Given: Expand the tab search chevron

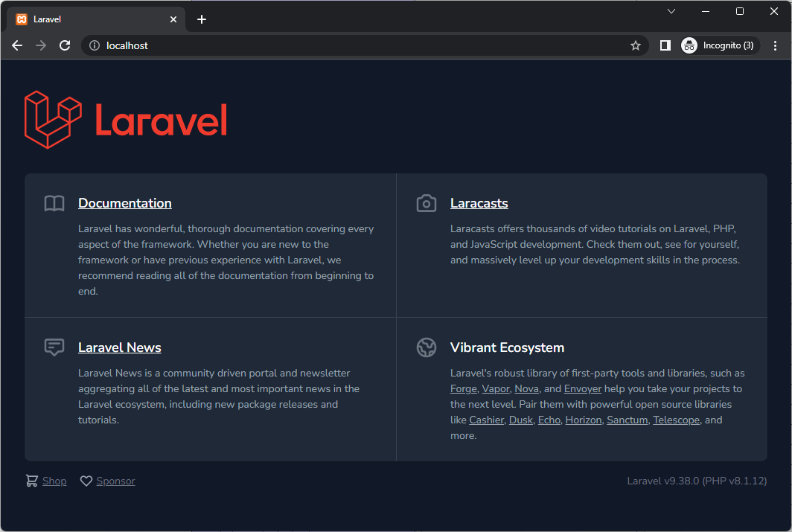Looking at the screenshot, I should coord(671,11).
